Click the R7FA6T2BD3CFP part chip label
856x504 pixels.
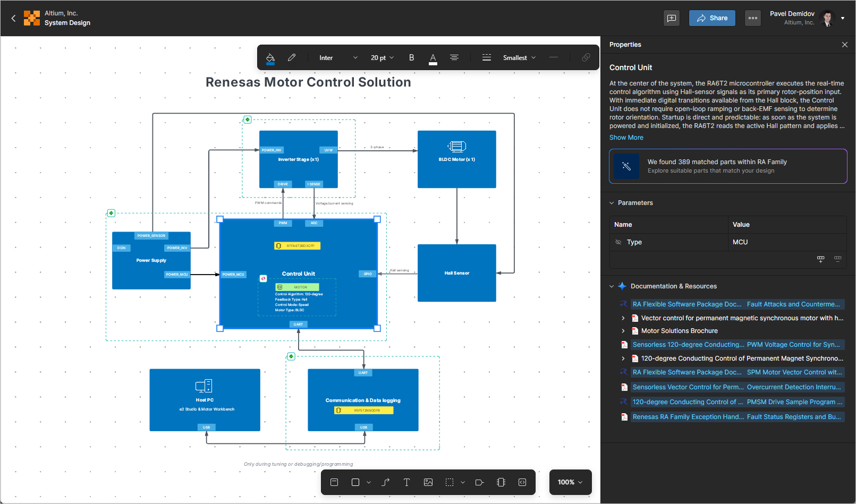[298, 246]
